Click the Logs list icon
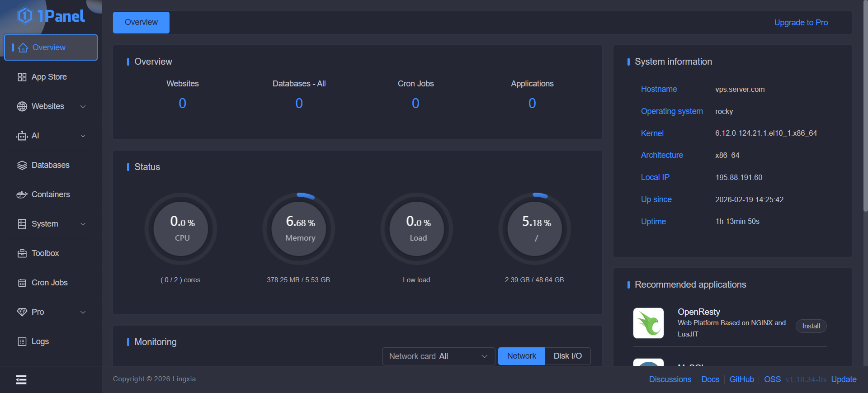 [22, 341]
